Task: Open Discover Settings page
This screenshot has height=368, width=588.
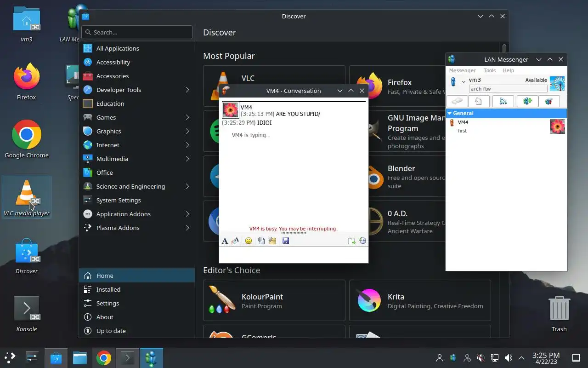Action: pos(137,303)
